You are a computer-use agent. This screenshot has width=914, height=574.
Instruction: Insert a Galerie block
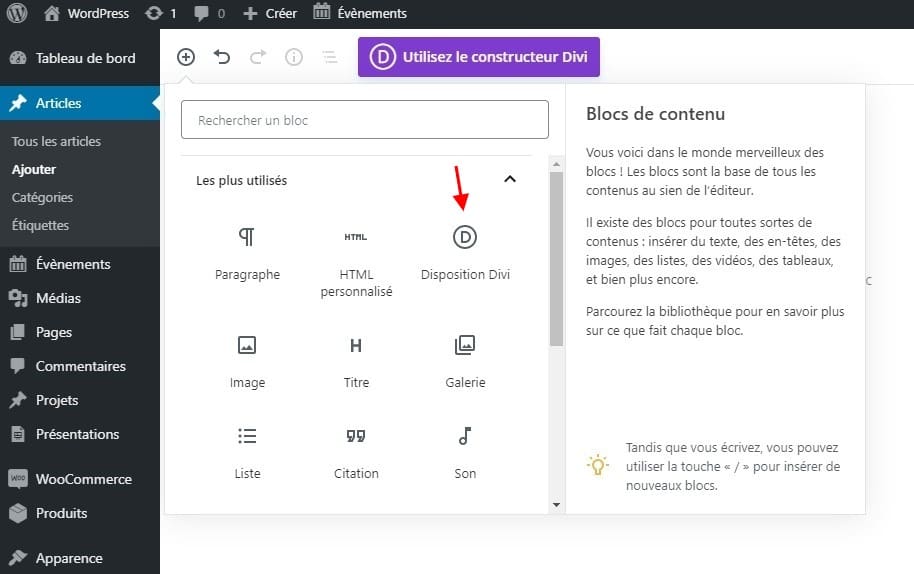465,361
